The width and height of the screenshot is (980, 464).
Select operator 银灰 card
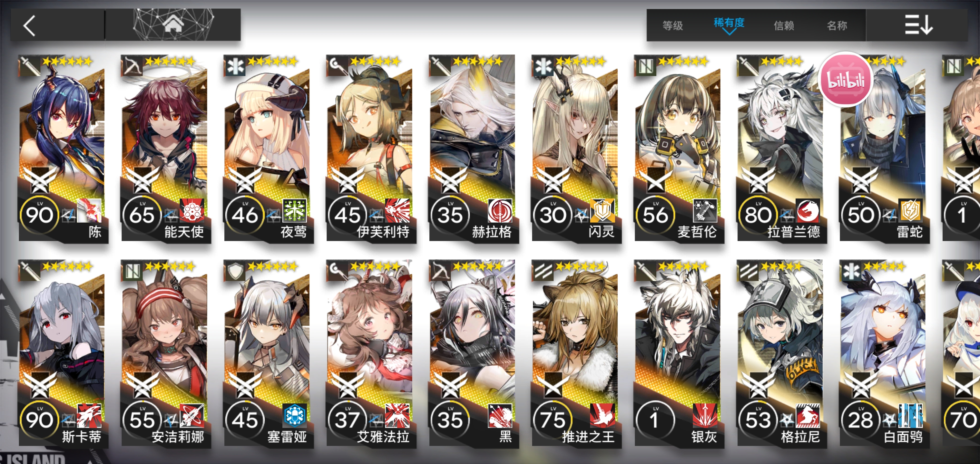pyautogui.click(x=679, y=353)
